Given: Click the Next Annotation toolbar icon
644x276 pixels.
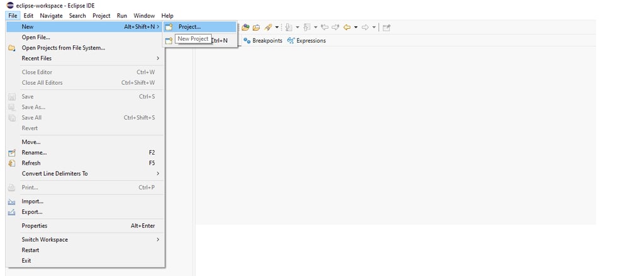Looking at the screenshot, I should [289, 28].
